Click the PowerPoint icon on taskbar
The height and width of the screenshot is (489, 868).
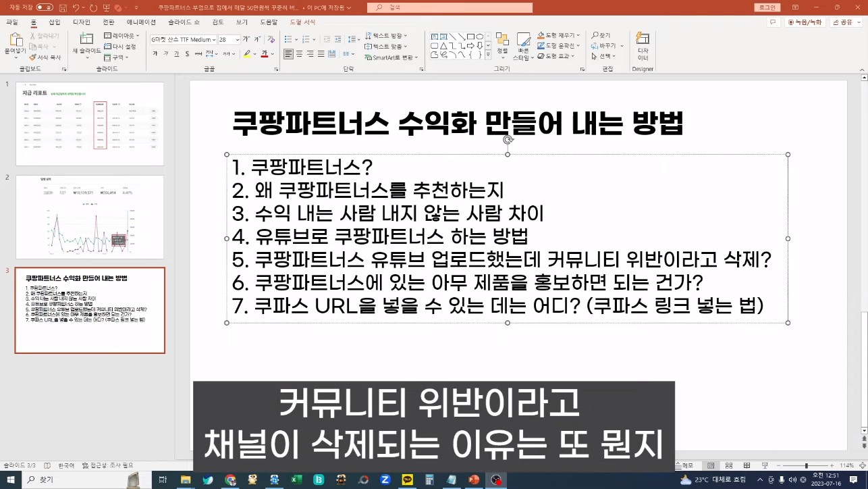click(x=474, y=480)
